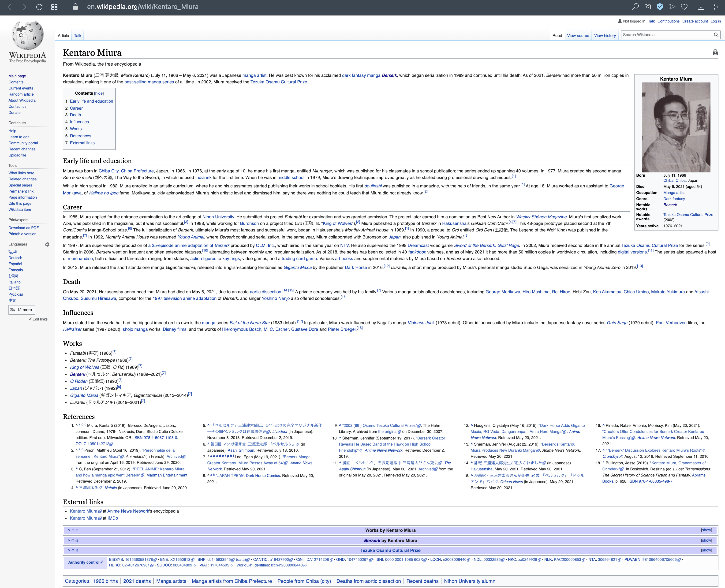Click the Log in link

[x=716, y=21]
